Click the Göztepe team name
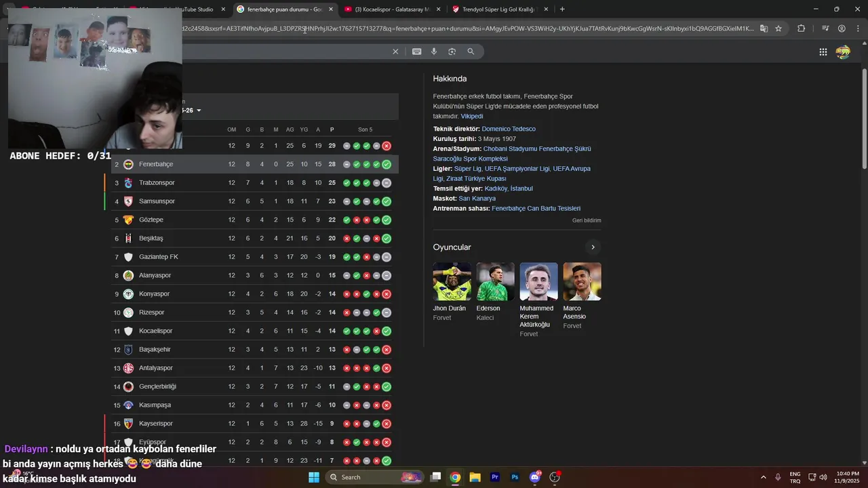The width and height of the screenshot is (868, 488). [151, 220]
